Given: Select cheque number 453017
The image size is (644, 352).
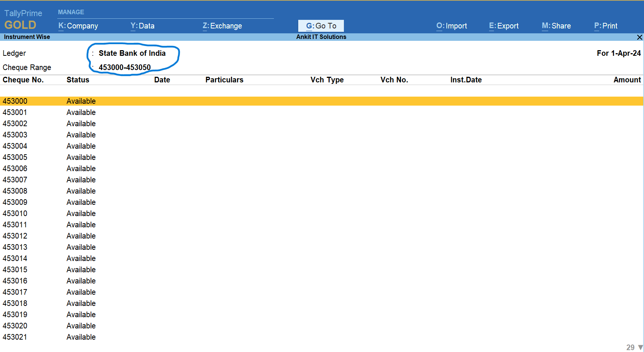Looking at the screenshot, I should pyautogui.click(x=15, y=292).
